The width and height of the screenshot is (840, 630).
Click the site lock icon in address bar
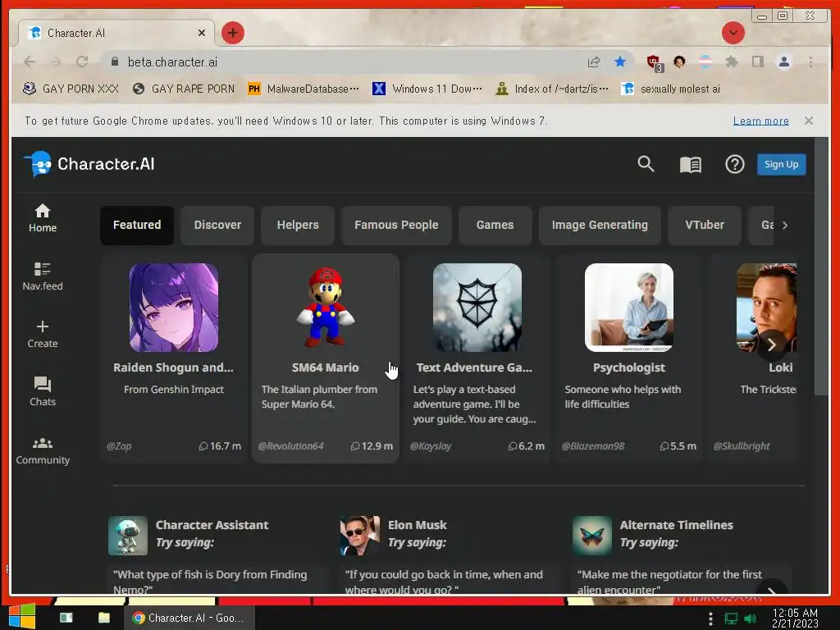[114, 62]
